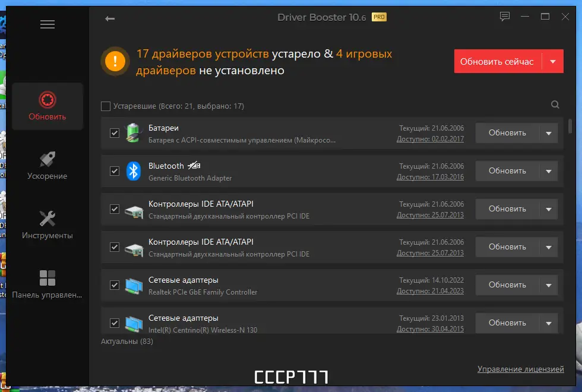Click the Батарея с ACPI-совместимым управлением description
The height and width of the screenshot is (392, 582).
coord(242,140)
